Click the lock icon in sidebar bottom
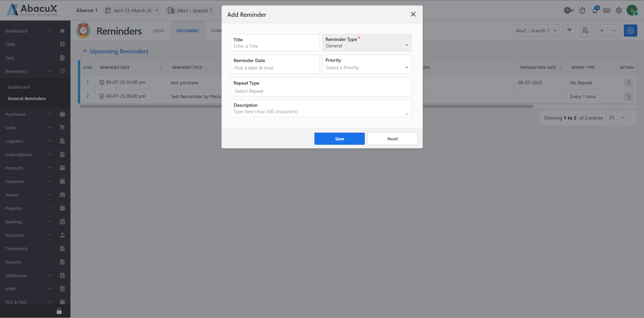This screenshot has width=644, height=318. (x=59, y=311)
